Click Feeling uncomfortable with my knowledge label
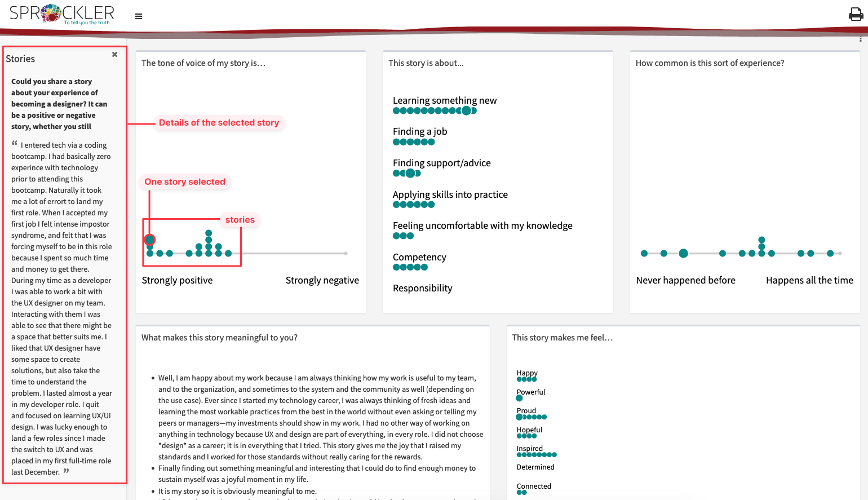 pyautogui.click(x=482, y=225)
